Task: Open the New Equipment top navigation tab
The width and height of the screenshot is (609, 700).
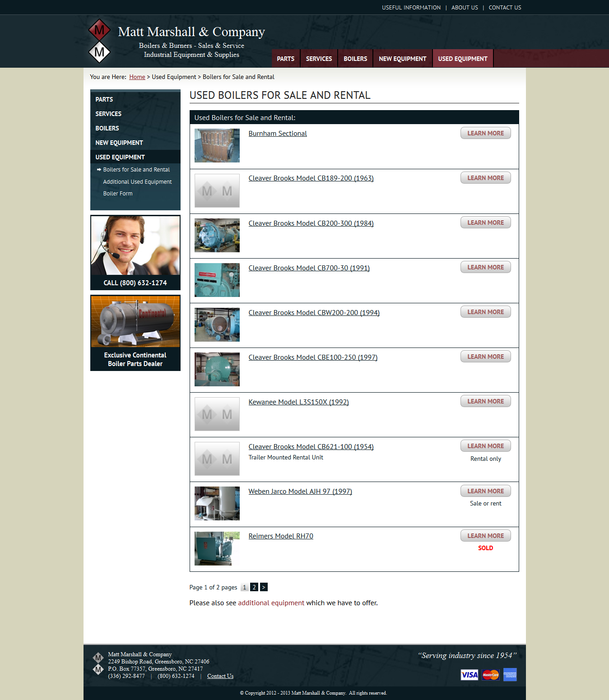Action: point(403,59)
